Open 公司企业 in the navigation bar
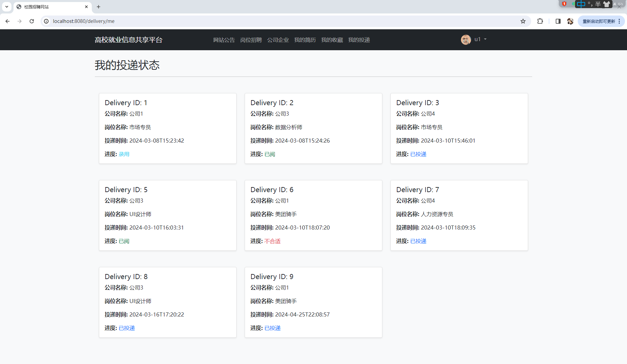The width and height of the screenshot is (627, 364). (x=278, y=40)
